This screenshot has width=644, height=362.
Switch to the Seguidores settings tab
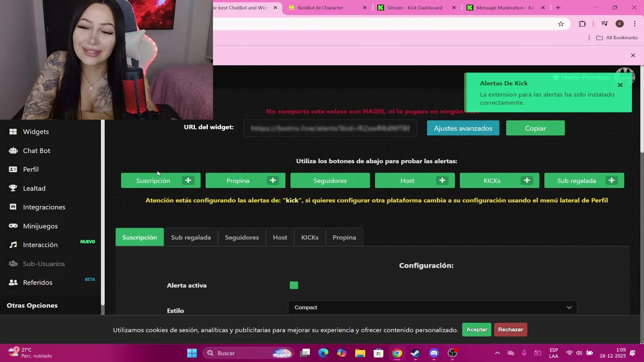[x=242, y=237]
